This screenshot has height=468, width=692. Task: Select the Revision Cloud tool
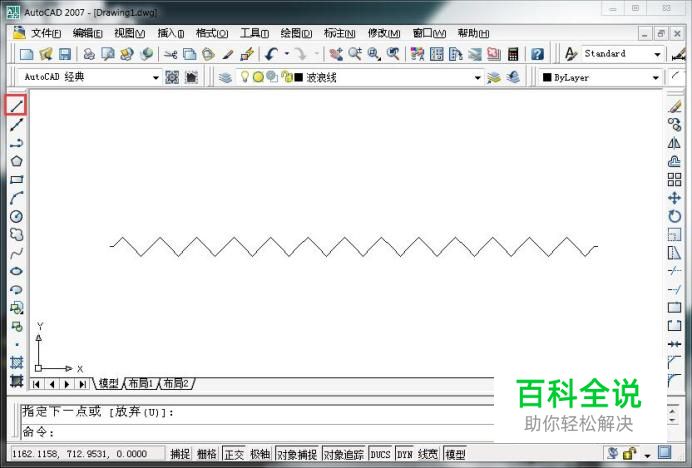[16, 234]
